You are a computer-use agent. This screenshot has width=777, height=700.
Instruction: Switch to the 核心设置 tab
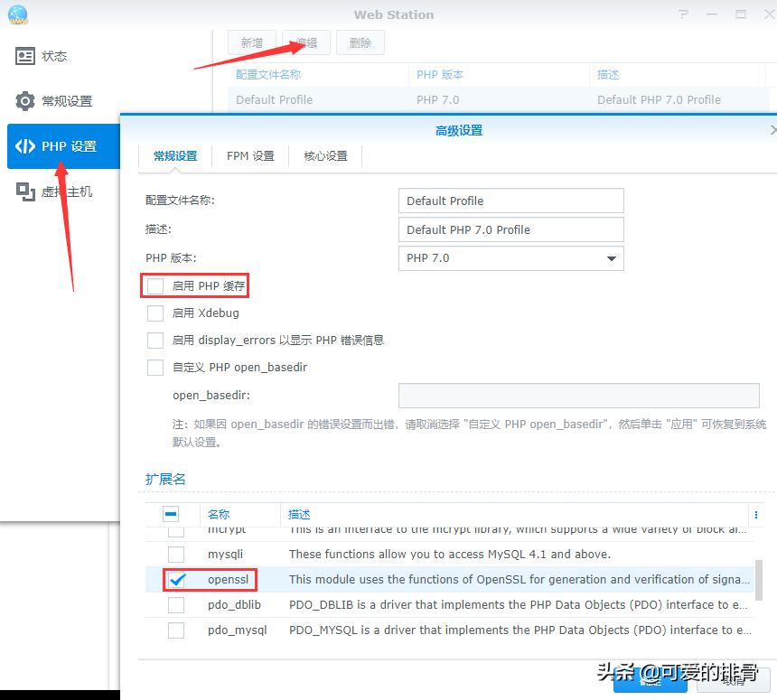(x=324, y=155)
